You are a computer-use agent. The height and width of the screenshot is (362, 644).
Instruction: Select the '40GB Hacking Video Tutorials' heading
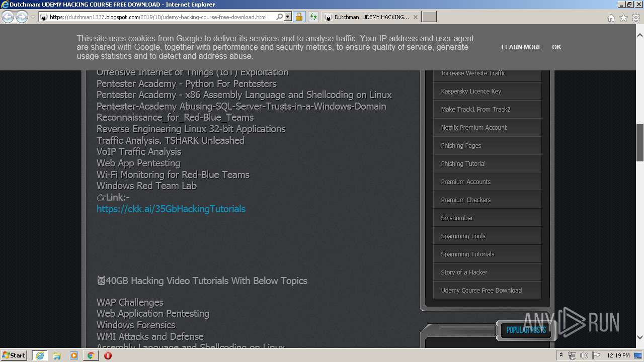pyautogui.click(x=202, y=281)
